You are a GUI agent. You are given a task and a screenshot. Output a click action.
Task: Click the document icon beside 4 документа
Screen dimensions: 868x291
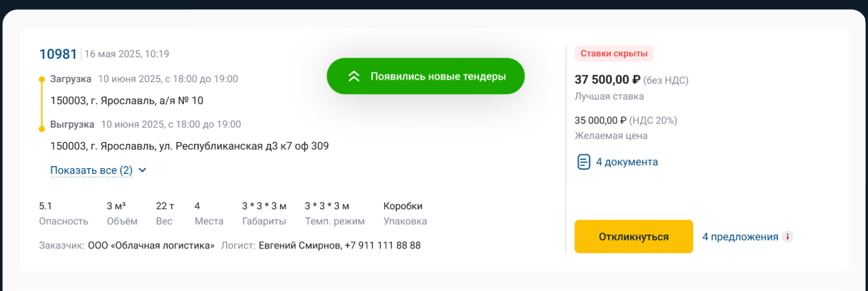[x=584, y=162]
